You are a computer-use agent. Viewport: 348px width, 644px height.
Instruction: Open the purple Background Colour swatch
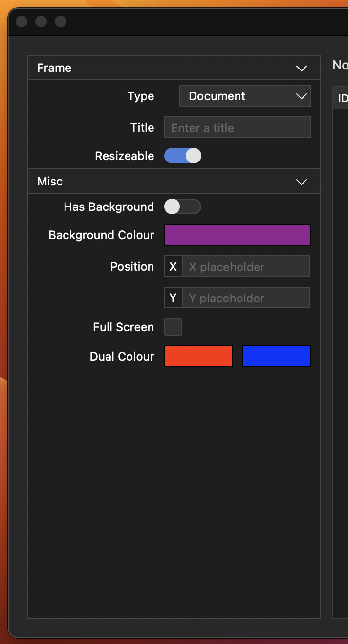click(238, 235)
